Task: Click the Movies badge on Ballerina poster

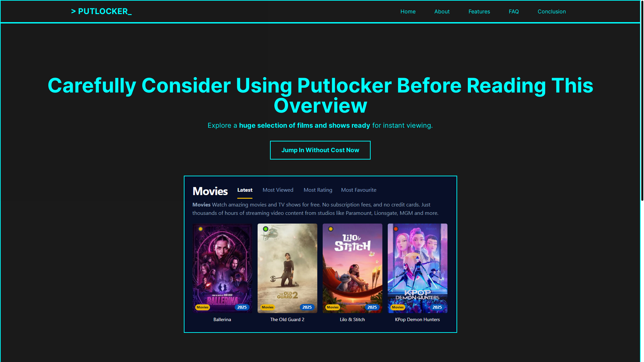Action: click(x=203, y=307)
